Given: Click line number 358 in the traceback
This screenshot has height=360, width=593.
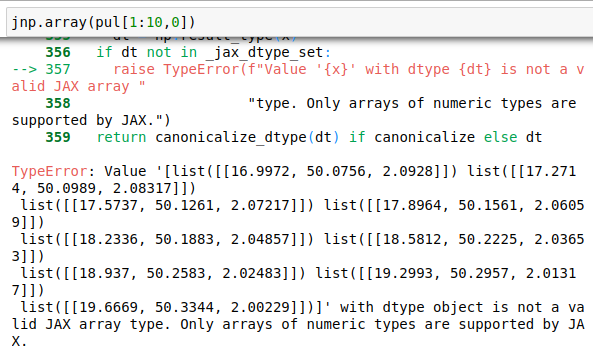Looking at the screenshot, I should tap(58, 103).
